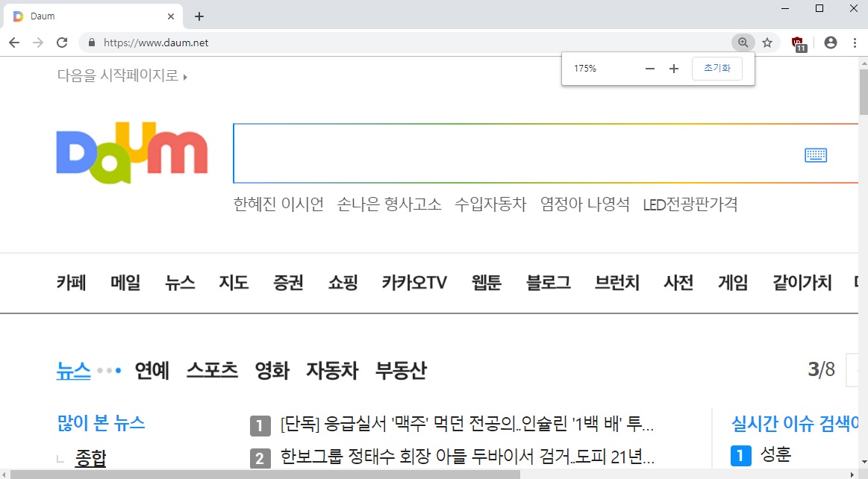
Task: Reload the Daum page
Action: point(62,43)
